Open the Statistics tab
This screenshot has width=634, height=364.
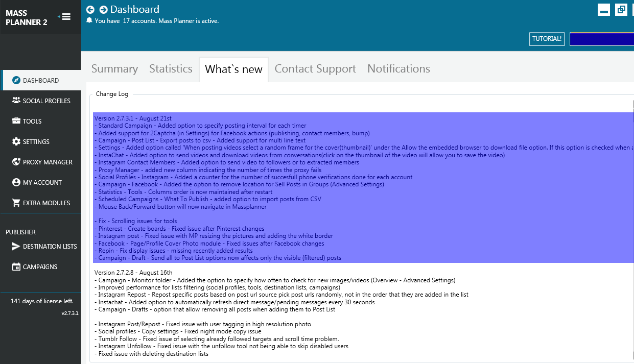(x=171, y=69)
